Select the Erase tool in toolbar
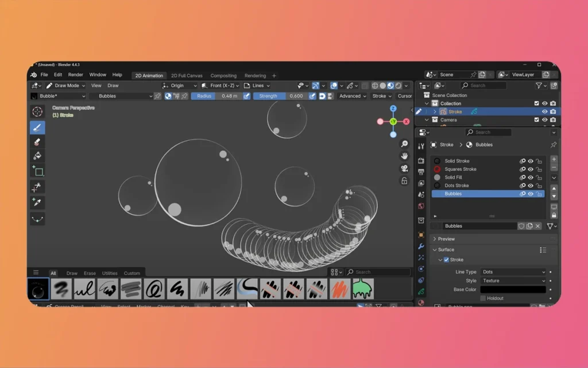This screenshot has width=588, height=368. tap(37, 141)
